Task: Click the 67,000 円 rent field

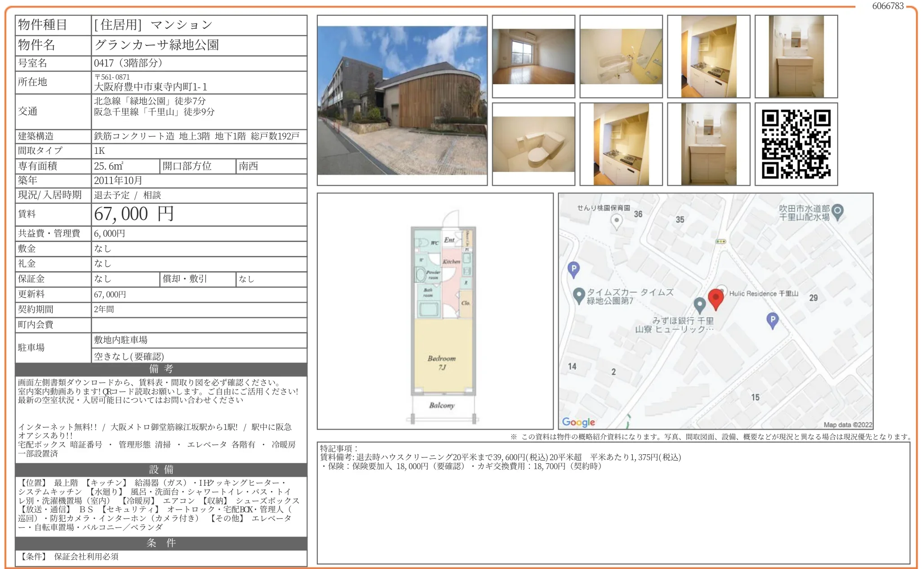Action: click(x=133, y=214)
